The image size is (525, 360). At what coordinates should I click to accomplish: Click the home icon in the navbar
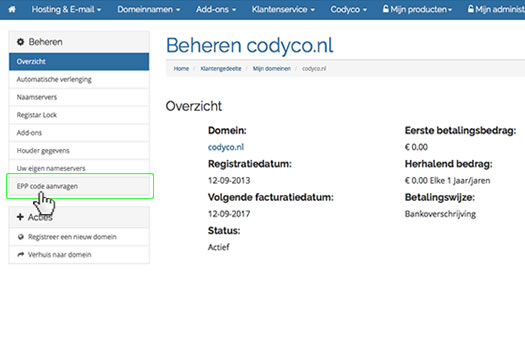point(12,9)
